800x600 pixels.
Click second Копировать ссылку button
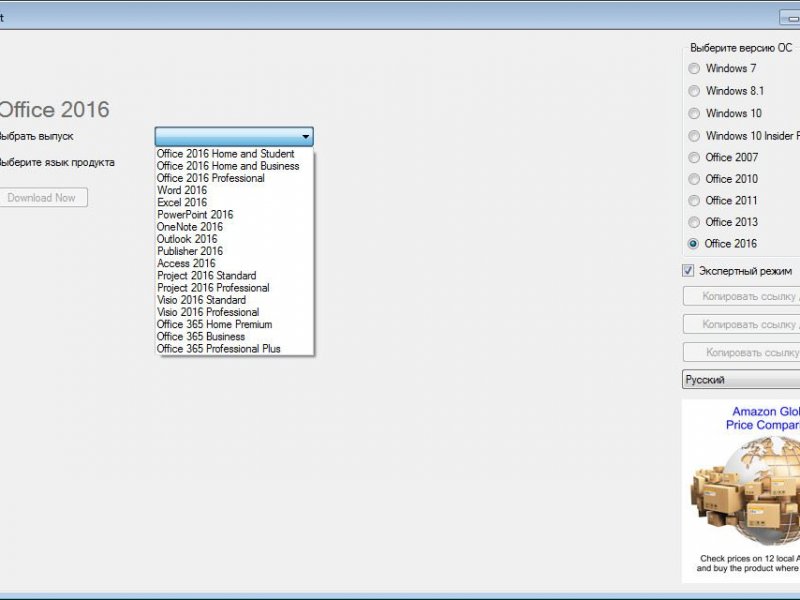coord(742,324)
